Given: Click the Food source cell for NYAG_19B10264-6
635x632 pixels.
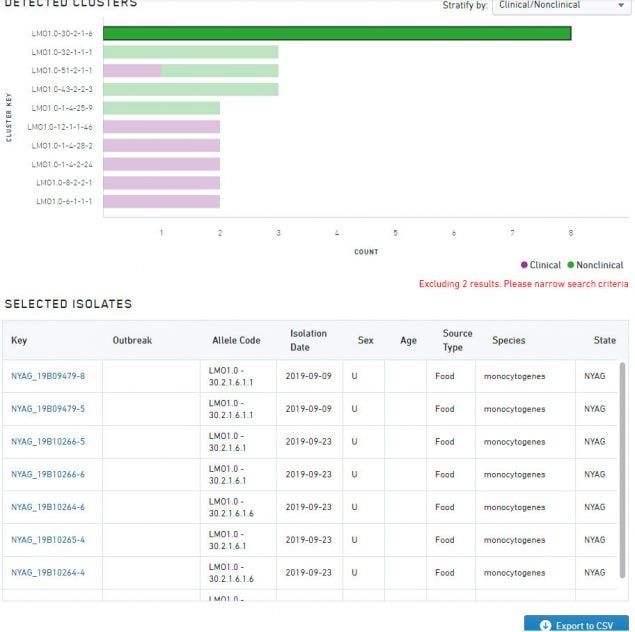Looking at the screenshot, I should [x=450, y=507].
